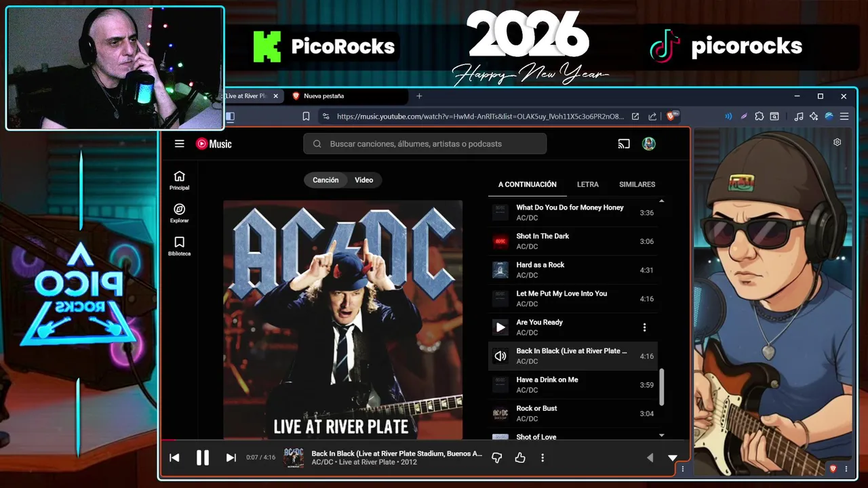Open Biblioteca in the sidebar
Viewport: 868px width, 488px height.
tap(179, 246)
